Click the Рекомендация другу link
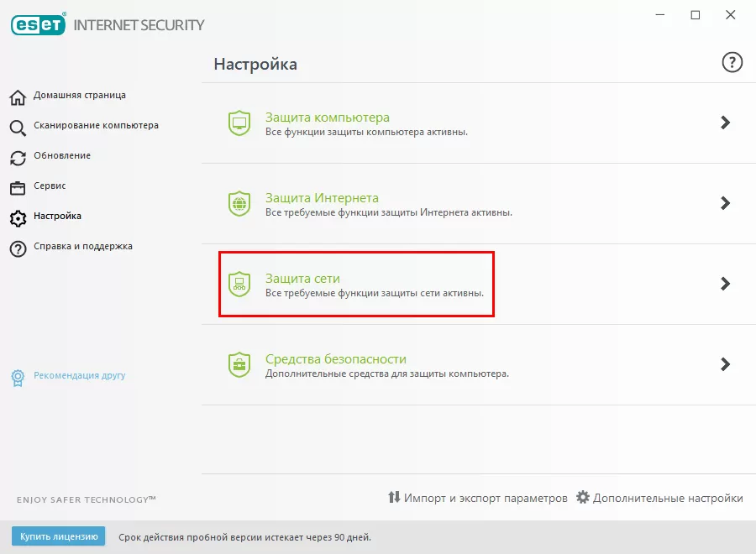Image resolution: width=756 pixels, height=554 pixels. click(x=79, y=376)
